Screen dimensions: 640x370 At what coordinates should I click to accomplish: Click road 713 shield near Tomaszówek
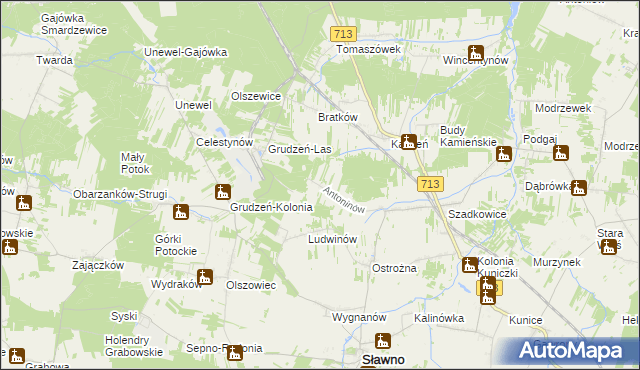pyautogui.click(x=343, y=34)
